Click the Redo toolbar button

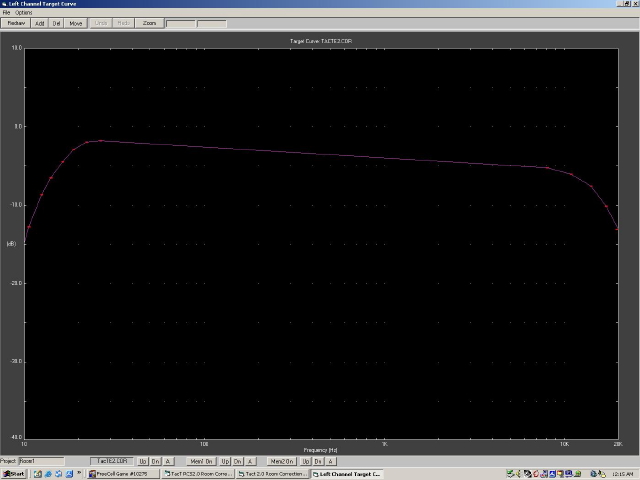(123, 23)
